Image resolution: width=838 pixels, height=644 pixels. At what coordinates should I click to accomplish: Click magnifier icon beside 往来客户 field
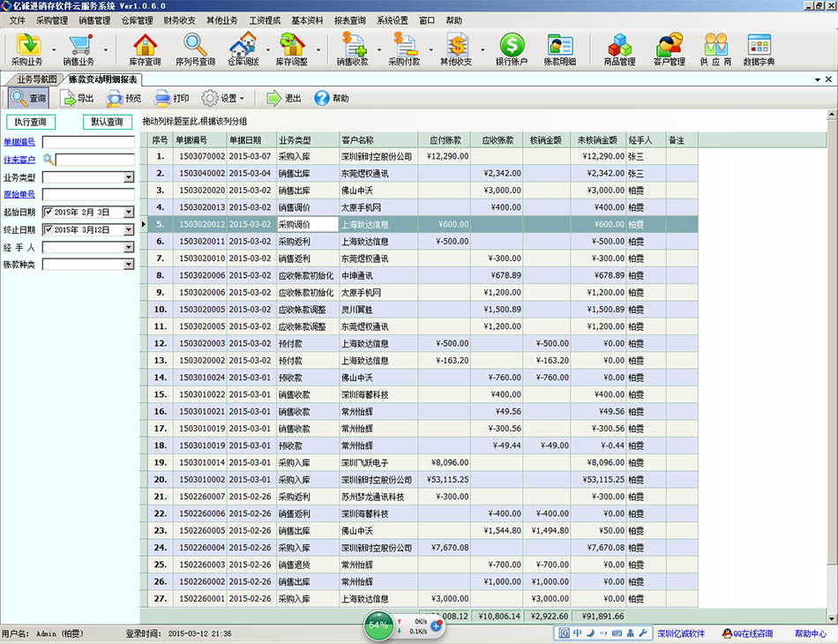[x=49, y=159]
